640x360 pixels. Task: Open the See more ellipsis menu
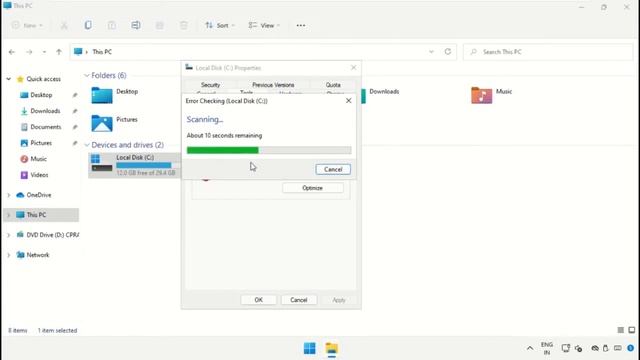[301, 25]
